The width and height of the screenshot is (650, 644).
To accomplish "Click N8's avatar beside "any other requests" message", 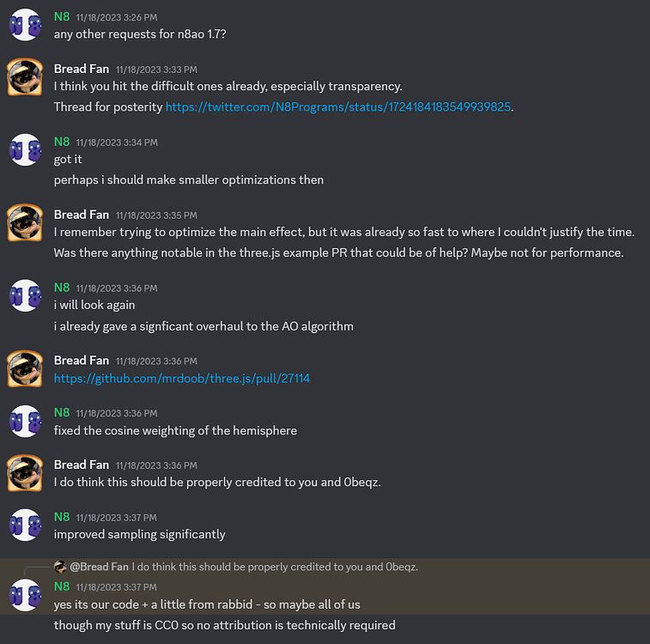I will pos(25,25).
